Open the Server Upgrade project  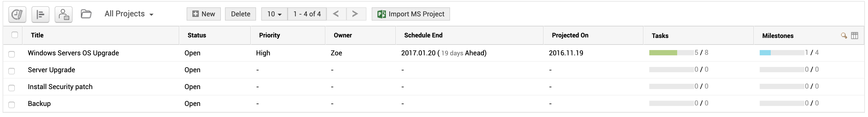(52, 70)
